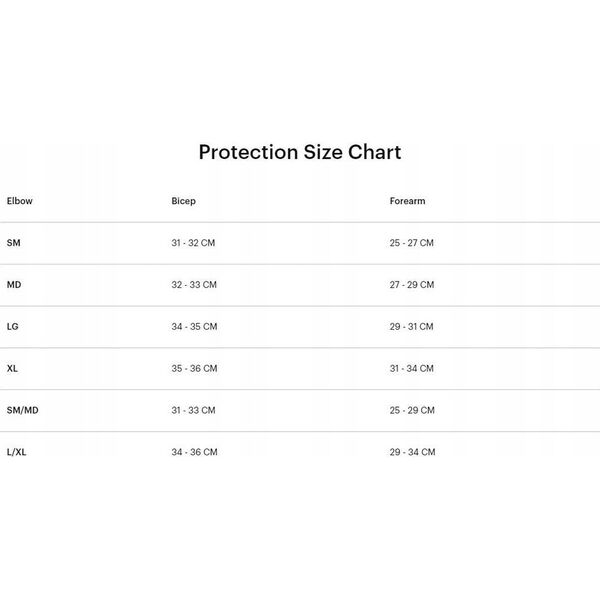Click the SM/MD size row label
Viewport: 600px width, 600px height.
(x=23, y=410)
